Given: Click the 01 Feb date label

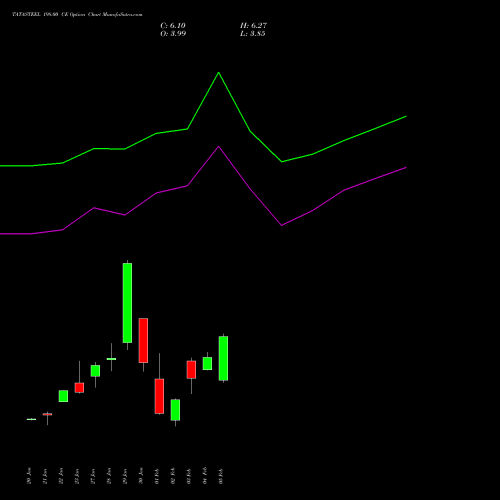Looking at the screenshot, I should [x=157, y=476].
